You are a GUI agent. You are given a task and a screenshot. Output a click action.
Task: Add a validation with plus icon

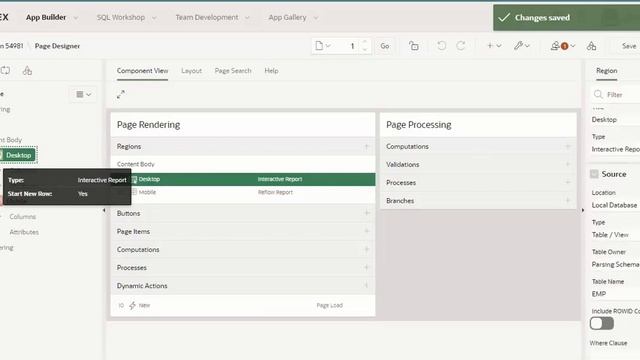(567, 164)
